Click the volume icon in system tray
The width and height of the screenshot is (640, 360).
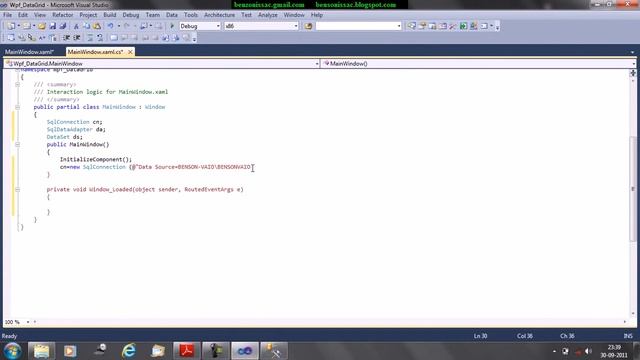click(588, 351)
